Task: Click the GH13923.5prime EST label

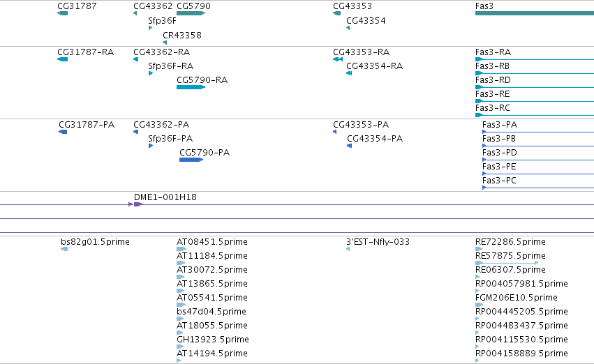Action: pyautogui.click(x=213, y=339)
